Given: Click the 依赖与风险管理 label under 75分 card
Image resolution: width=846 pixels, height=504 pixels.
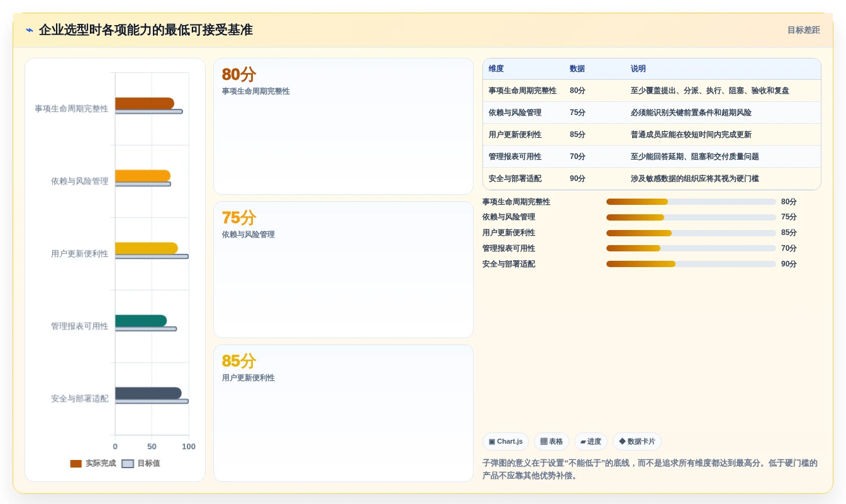Looking at the screenshot, I should 248,234.
